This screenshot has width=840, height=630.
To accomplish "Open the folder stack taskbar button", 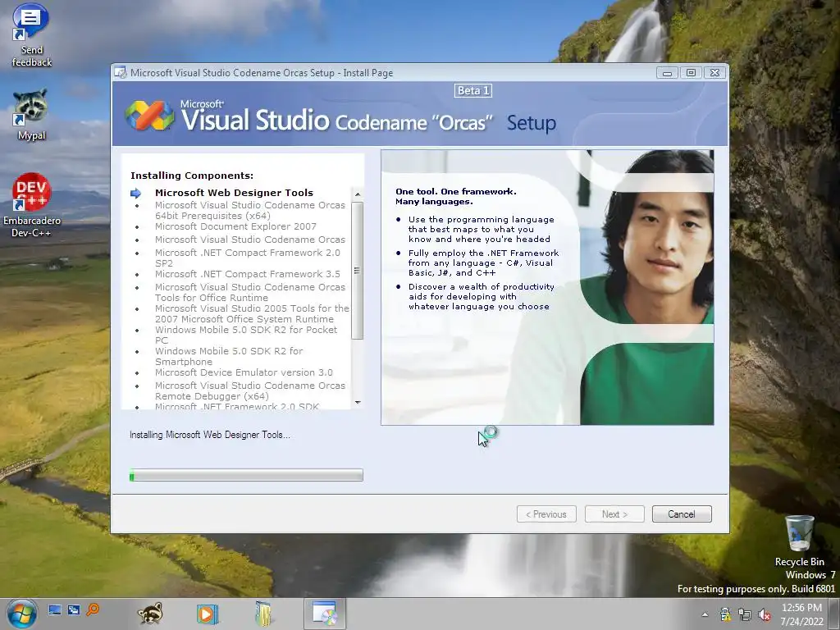I will click(x=263, y=614).
